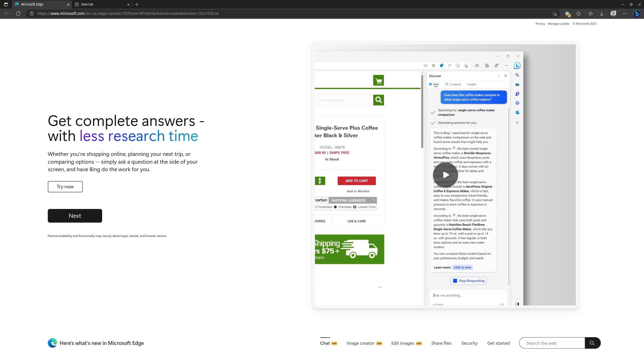Open the Bing sidebar icon
The image size is (644, 355).
(x=637, y=14)
